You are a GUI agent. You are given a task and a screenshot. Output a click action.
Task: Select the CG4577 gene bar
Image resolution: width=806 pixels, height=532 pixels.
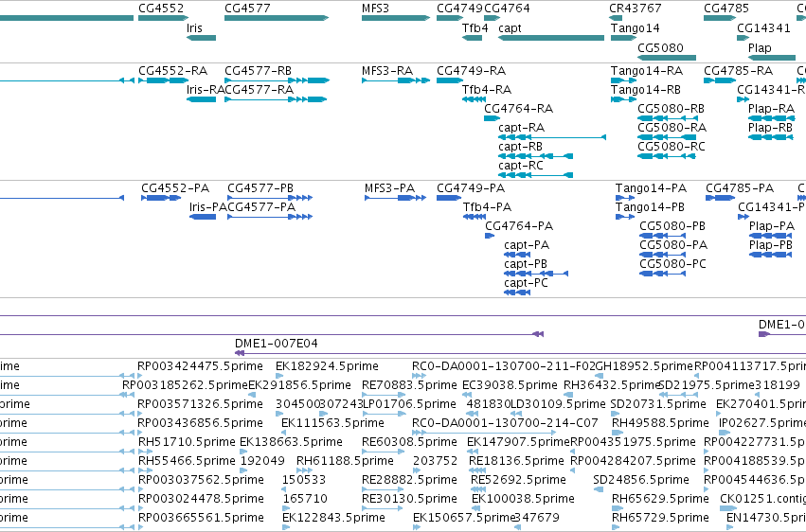coord(276,18)
